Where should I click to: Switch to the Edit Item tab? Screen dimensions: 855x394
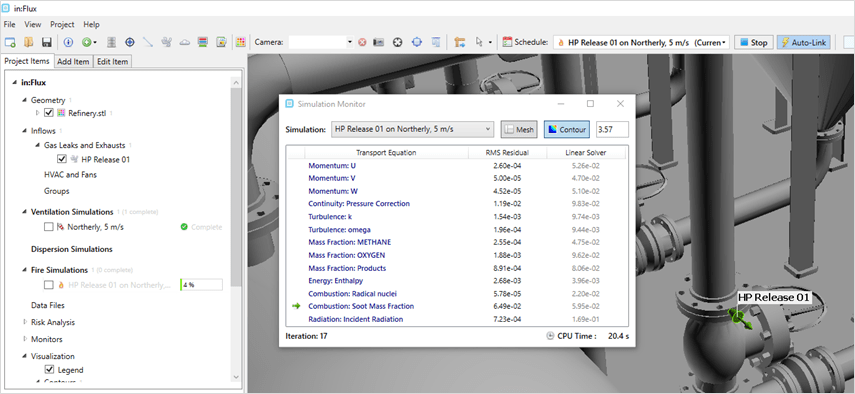tap(112, 62)
